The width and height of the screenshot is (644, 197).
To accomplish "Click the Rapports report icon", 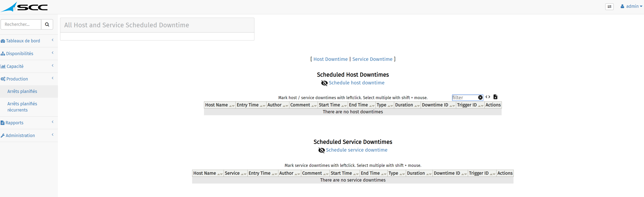I will 2,123.
